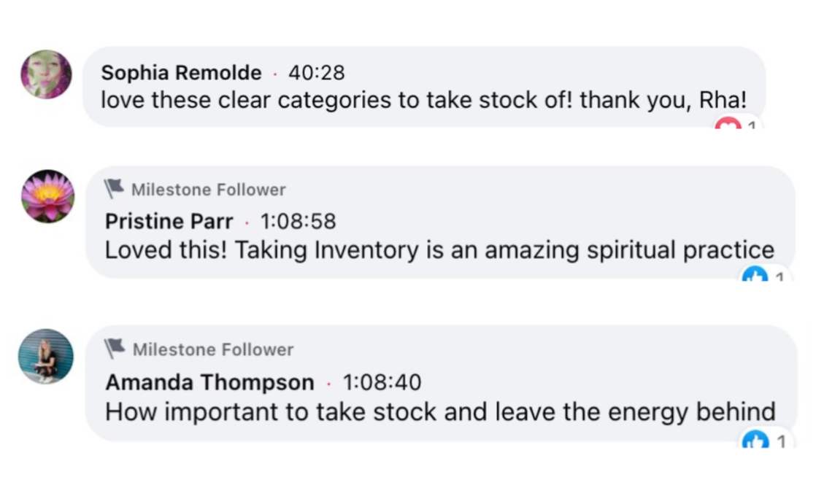Viewport: 824px width, 504px height.
Task: Click Pristine Parr's lotus flower avatar
Action: (x=47, y=196)
